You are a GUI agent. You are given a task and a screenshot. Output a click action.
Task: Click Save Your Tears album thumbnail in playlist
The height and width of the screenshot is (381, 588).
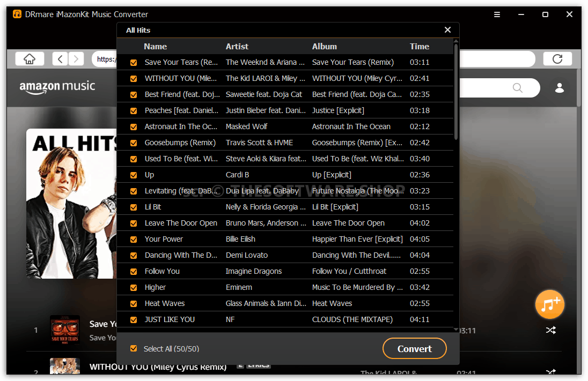65,330
